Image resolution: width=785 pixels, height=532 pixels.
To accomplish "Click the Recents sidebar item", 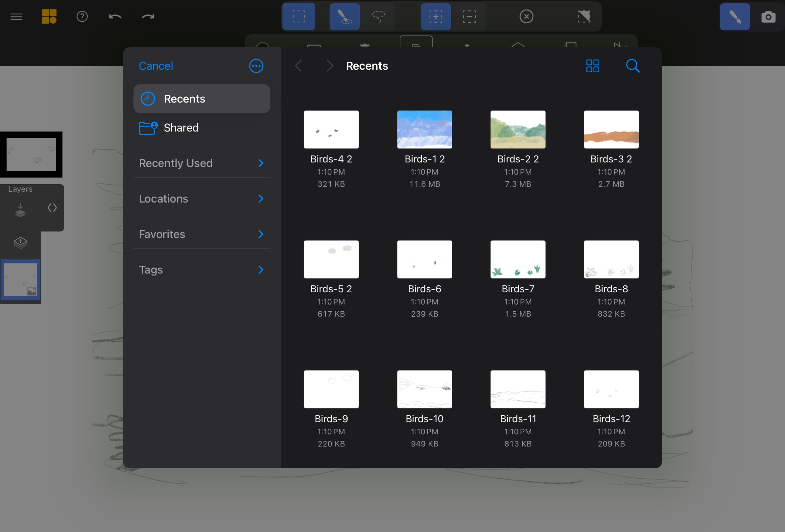I will point(201,99).
